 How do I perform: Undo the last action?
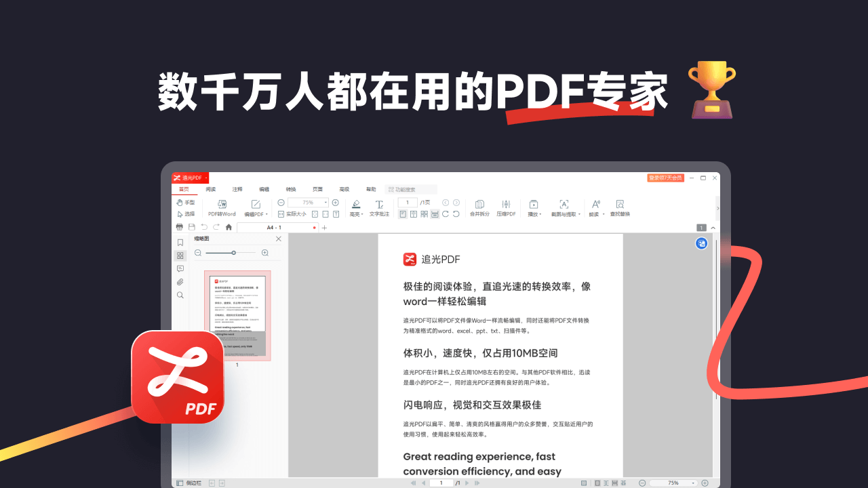(204, 227)
